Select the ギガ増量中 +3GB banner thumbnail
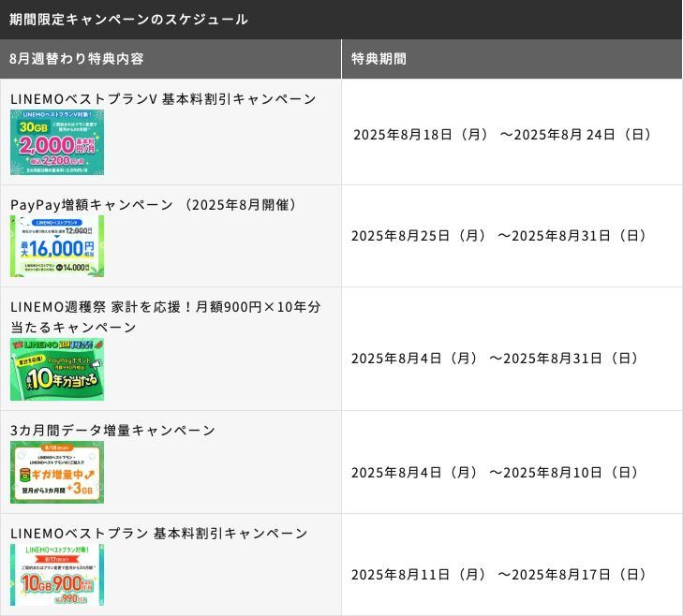Screen dimensions: 683x616 57,473
